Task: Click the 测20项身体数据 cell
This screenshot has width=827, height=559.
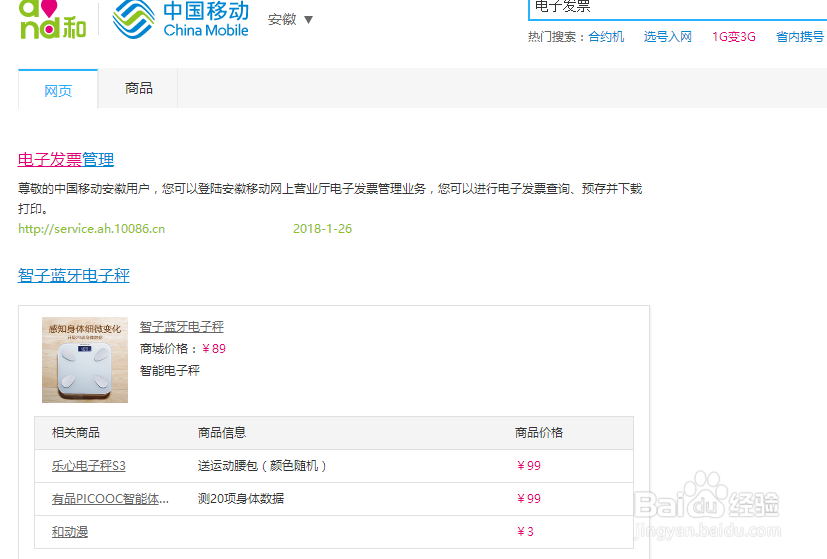Action: pos(241,499)
